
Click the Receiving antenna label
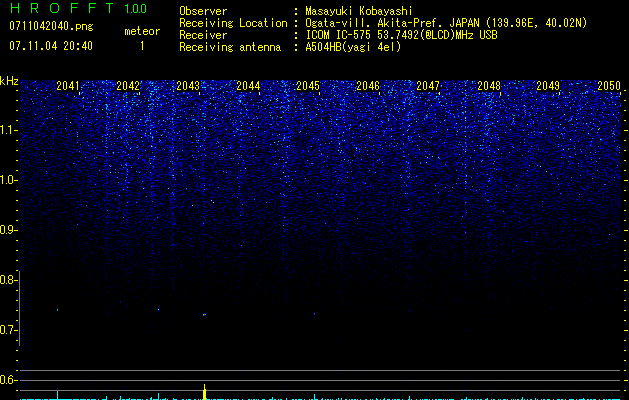pyautogui.click(x=230, y=47)
